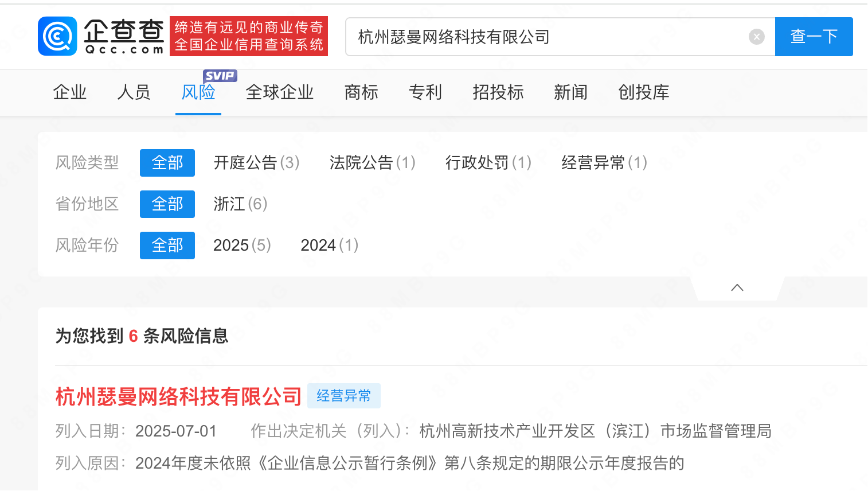
Task: Filter risk year 2024 (1)
Action: tap(330, 246)
